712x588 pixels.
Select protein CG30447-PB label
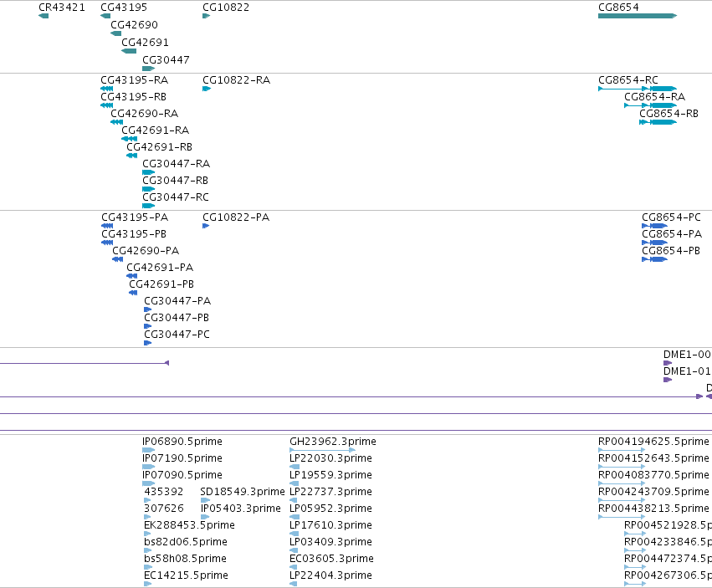[177, 319]
